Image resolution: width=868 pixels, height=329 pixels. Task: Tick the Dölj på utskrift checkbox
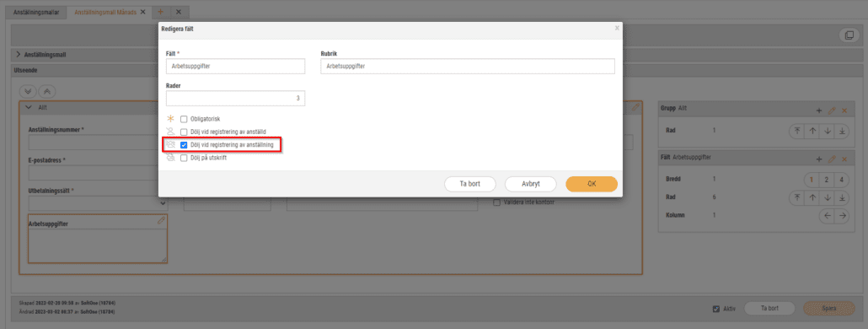point(185,157)
